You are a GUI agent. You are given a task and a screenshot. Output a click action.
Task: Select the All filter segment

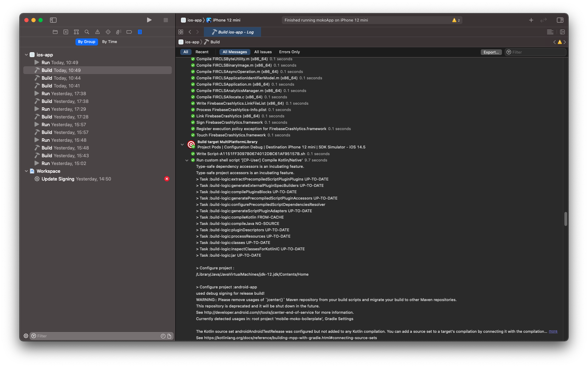(186, 52)
